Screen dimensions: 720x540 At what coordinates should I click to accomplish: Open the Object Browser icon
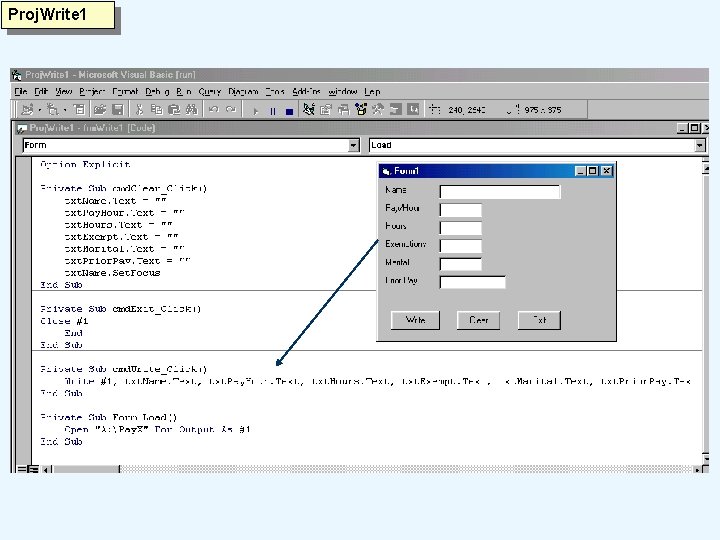click(x=361, y=110)
